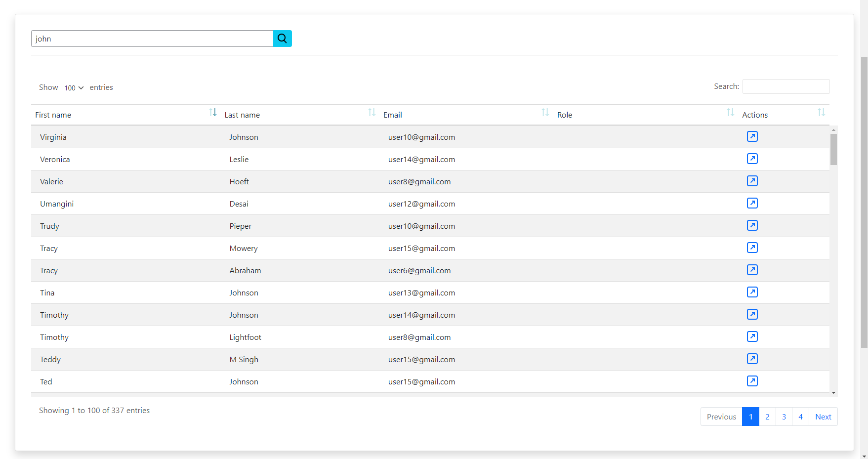Open action for Tracy Mowery row

752,248
